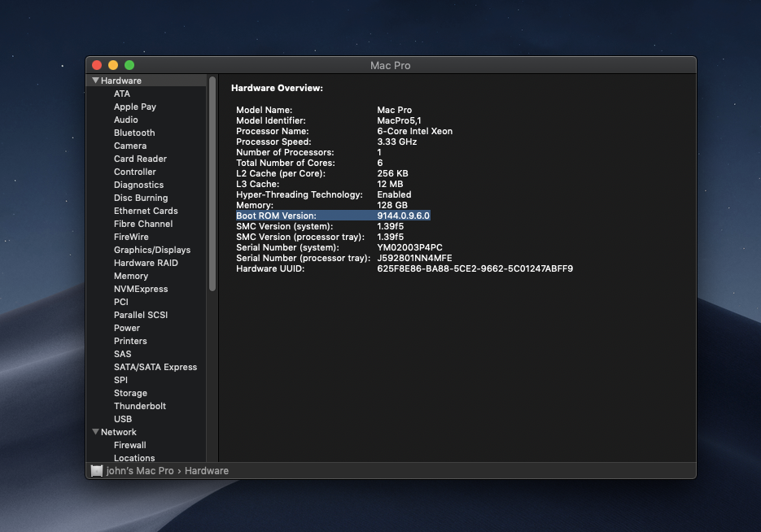Screen dimensions: 761x532
Task: Select SPI in the sidebar
Action: [x=120, y=380]
